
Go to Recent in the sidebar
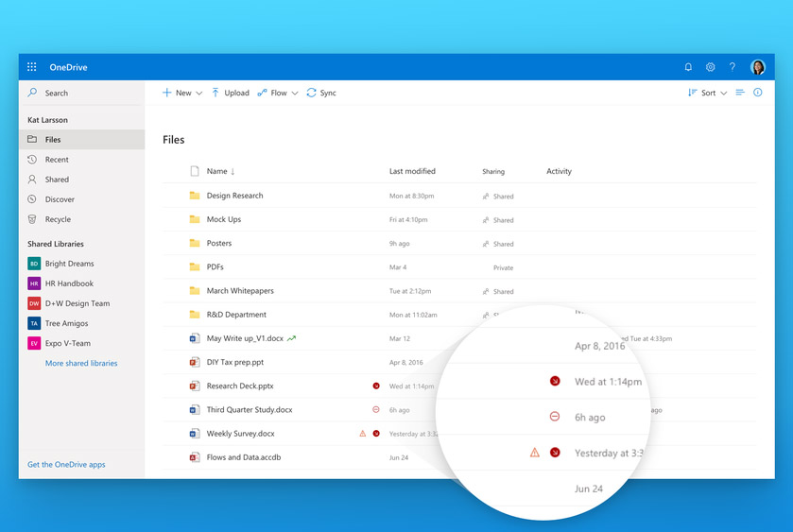coord(82,160)
